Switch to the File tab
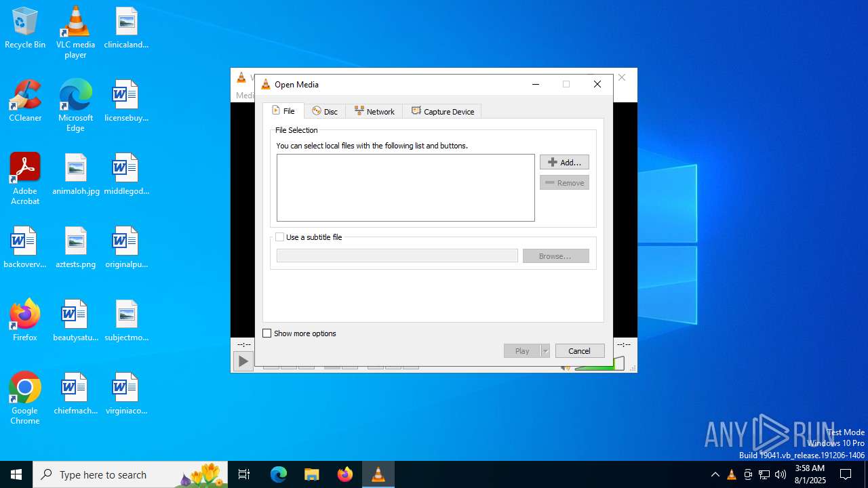 point(283,111)
